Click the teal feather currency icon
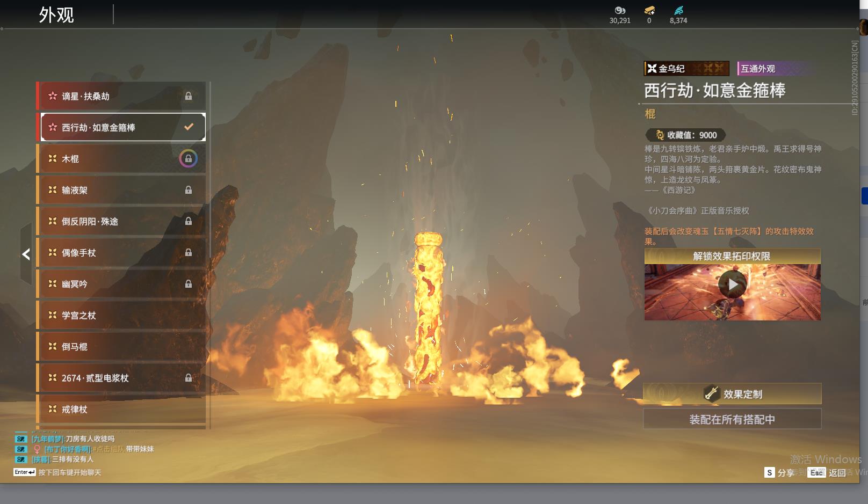 [678, 10]
